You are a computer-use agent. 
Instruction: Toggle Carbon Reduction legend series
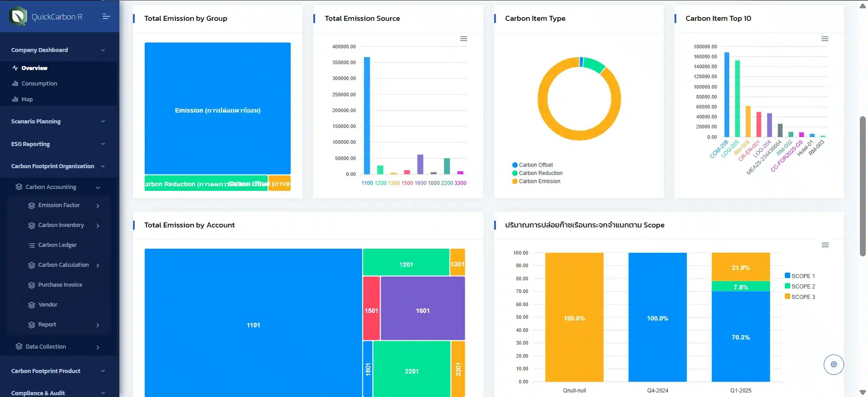537,173
